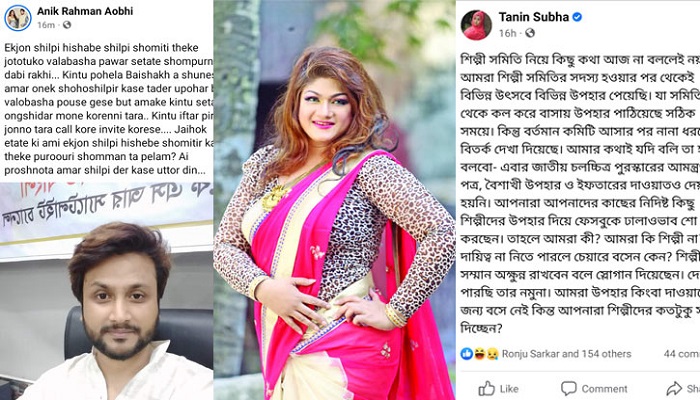Viewport: 700px width, 400px height.
Task: Click the globe privacy icon beside 16m
Action: pos(67,25)
